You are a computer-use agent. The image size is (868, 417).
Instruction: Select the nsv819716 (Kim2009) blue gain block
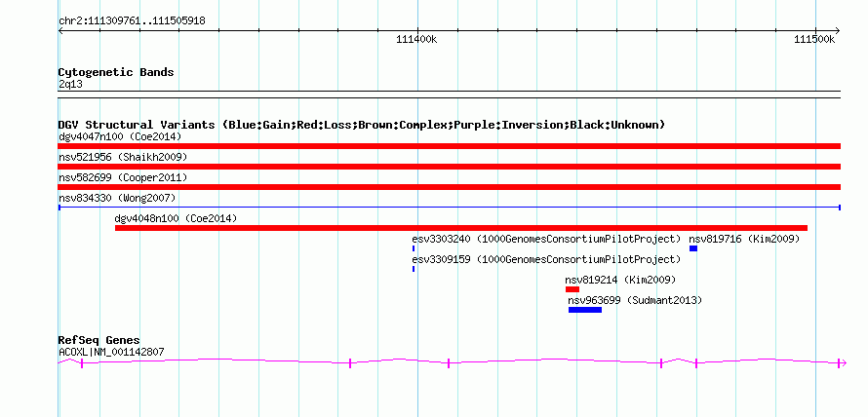693,248
